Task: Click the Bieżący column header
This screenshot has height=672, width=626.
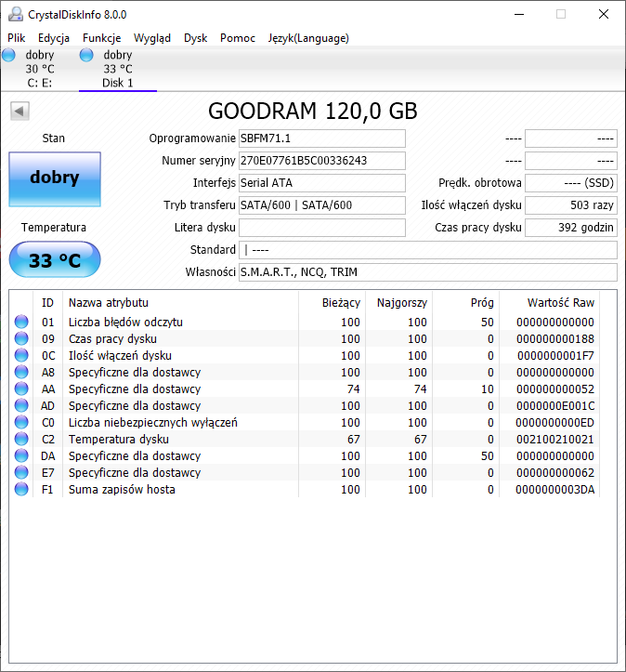Action: (x=332, y=303)
